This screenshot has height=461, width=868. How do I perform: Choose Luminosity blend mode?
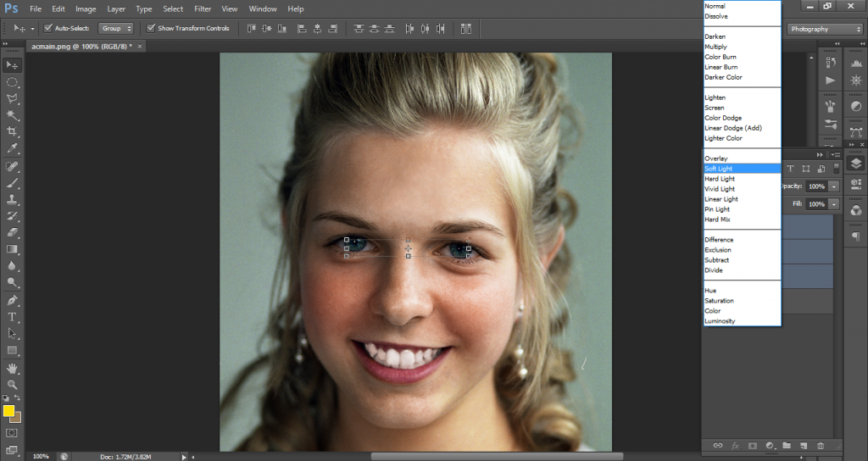(x=742, y=321)
